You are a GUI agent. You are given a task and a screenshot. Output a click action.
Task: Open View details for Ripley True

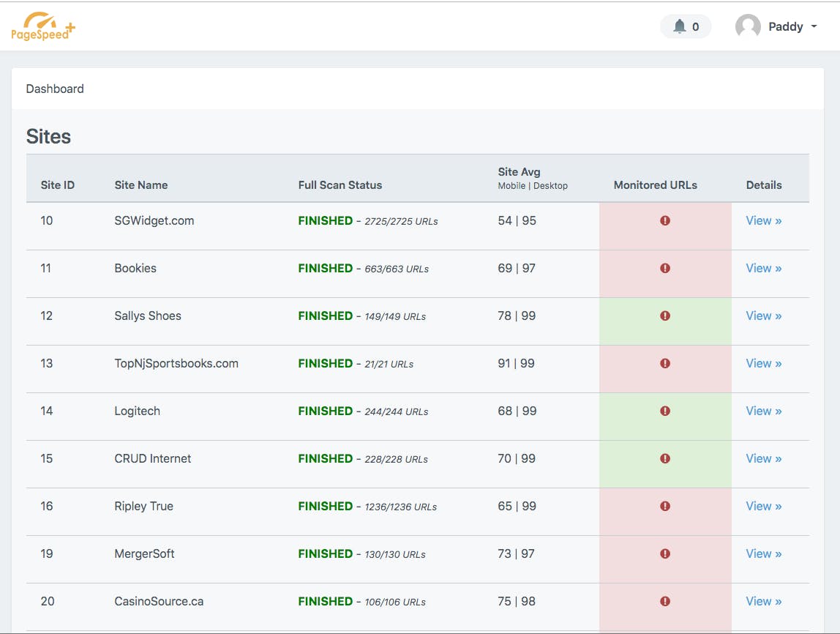[x=763, y=506]
